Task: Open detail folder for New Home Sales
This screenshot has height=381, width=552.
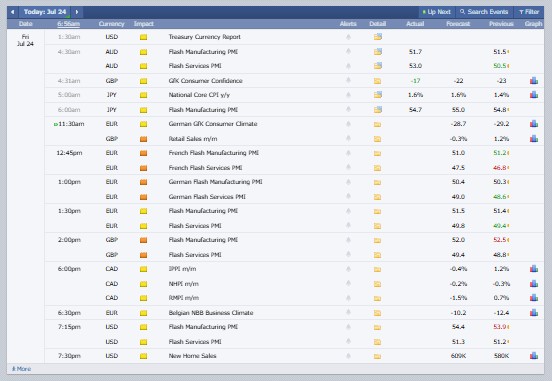Action: pyautogui.click(x=377, y=356)
